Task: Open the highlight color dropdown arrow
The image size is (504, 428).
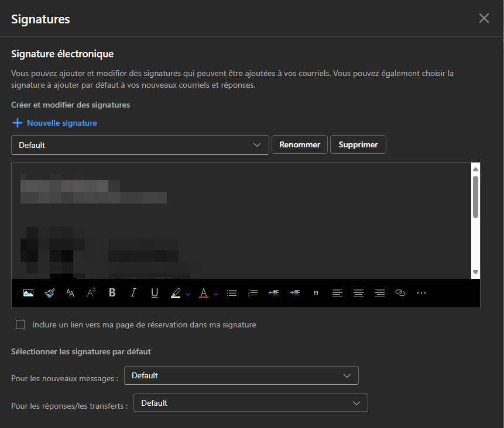Action: click(188, 294)
